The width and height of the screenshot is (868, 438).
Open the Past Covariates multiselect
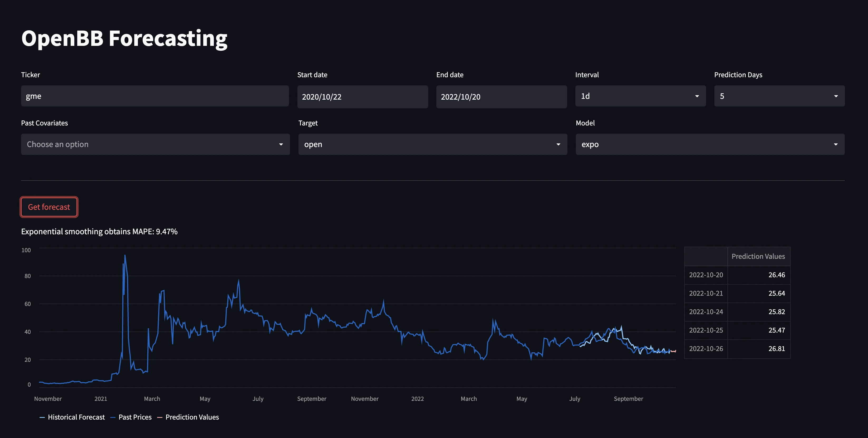(x=155, y=144)
